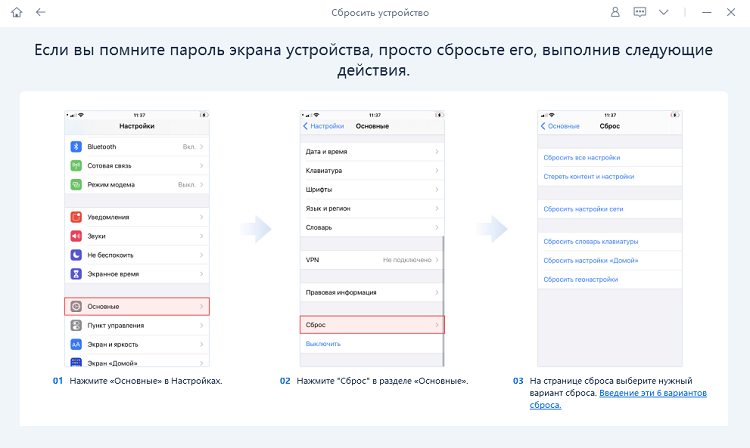
Task: Click the Настройки phone screenshot for step 01
Action: [x=137, y=239]
